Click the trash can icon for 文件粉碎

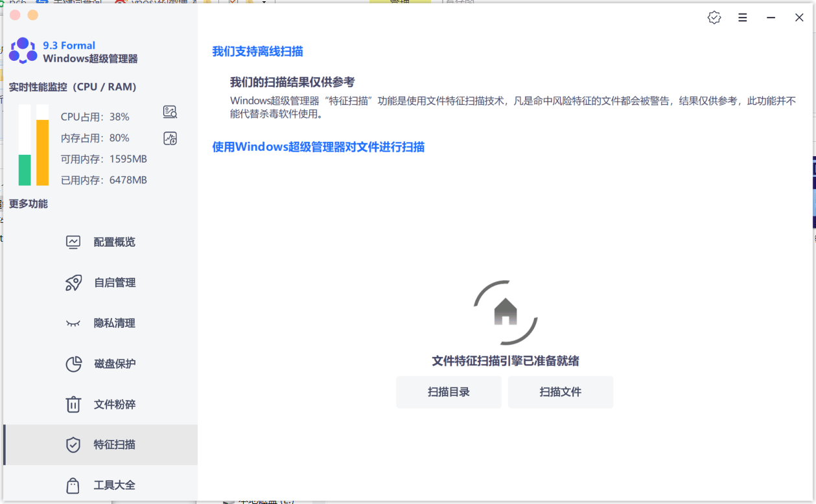pyautogui.click(x=73, y=404)
